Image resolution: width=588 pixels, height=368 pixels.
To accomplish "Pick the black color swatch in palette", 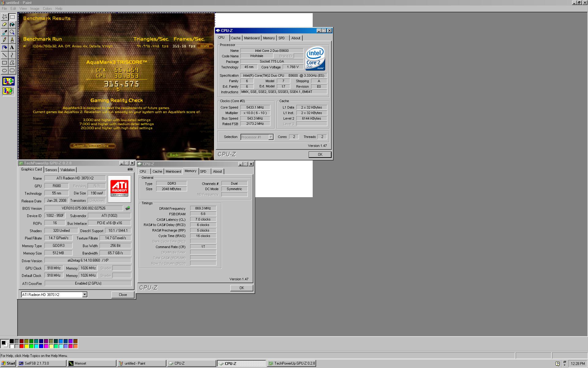I will point(12,341).
